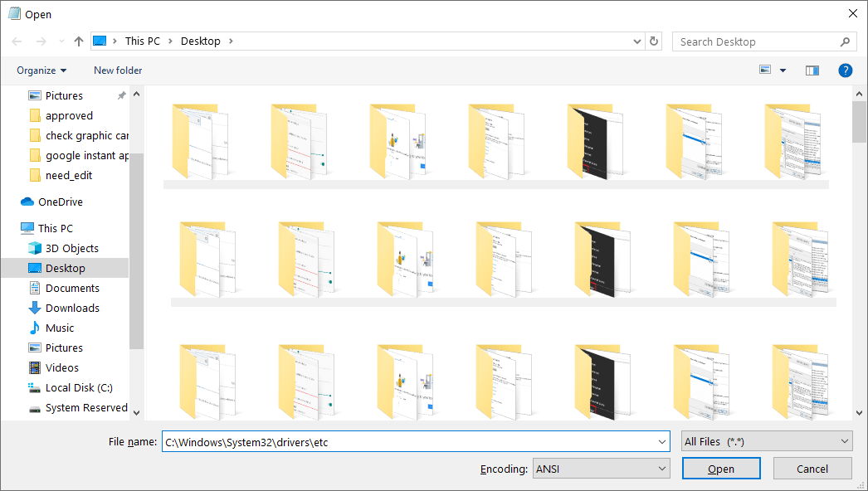
Task: Click the change view icon on the toolbar
Action: pyautogui.click(x=765, y=70)
